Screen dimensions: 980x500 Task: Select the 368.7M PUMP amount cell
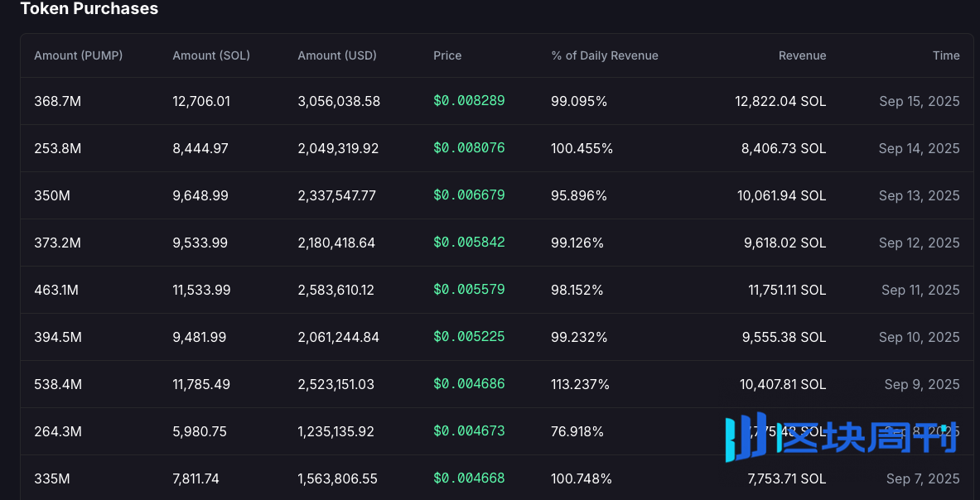tap(57, 101)
